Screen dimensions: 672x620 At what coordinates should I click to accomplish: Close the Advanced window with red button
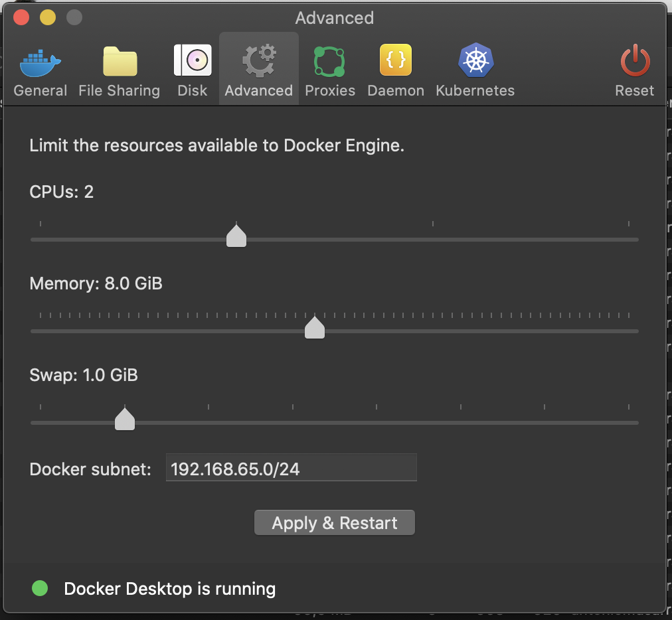[x=21, y=17]
